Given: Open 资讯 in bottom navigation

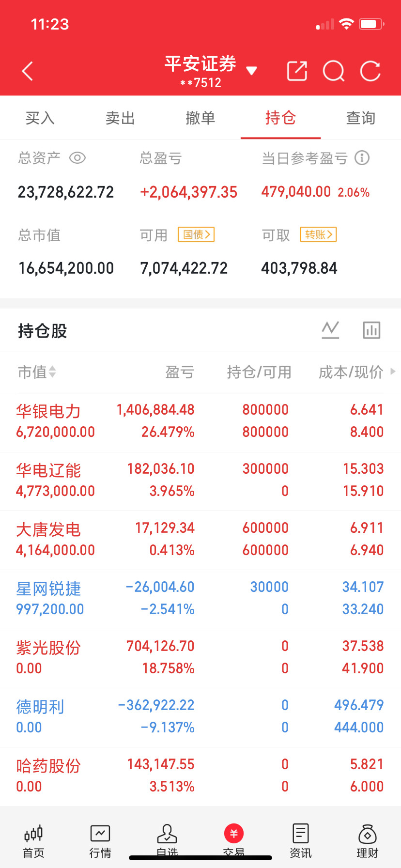Looking at the screenshot, I should tap(301, 841).
